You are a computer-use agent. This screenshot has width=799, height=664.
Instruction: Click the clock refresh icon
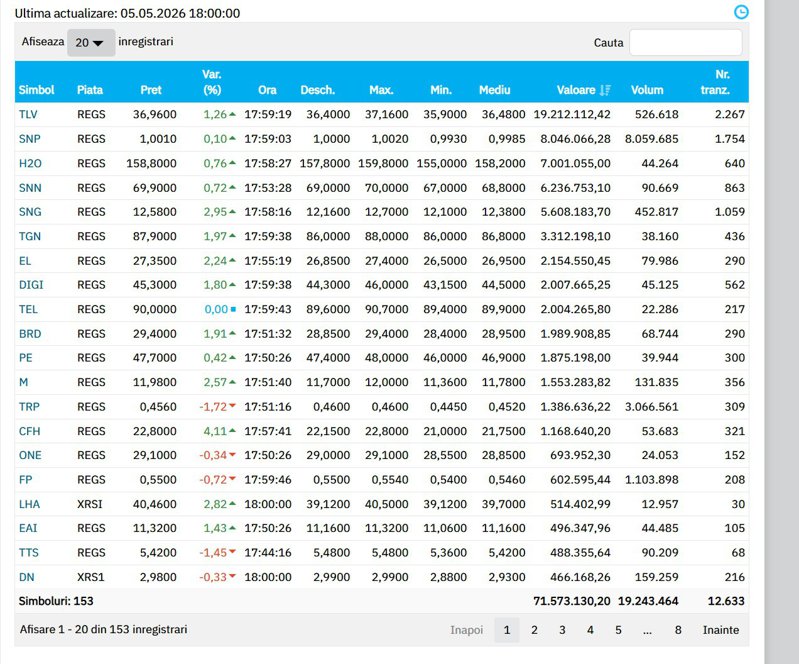741,12
